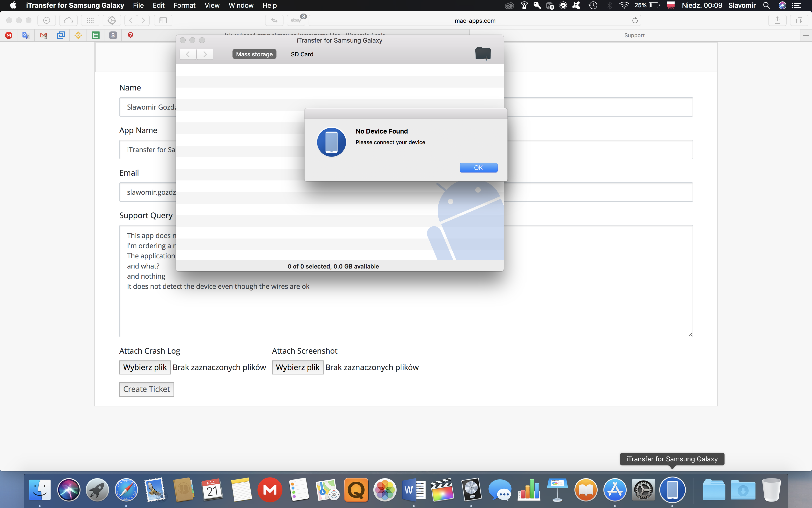
Task: Reload the page in Safari
Action: point(635,21)
